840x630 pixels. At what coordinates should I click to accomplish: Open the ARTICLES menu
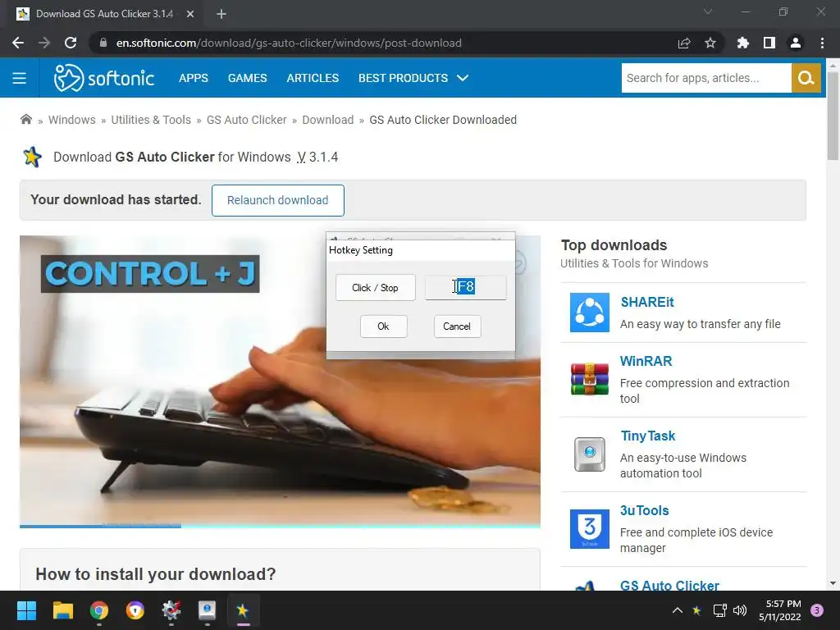click(x=313, y=78)
